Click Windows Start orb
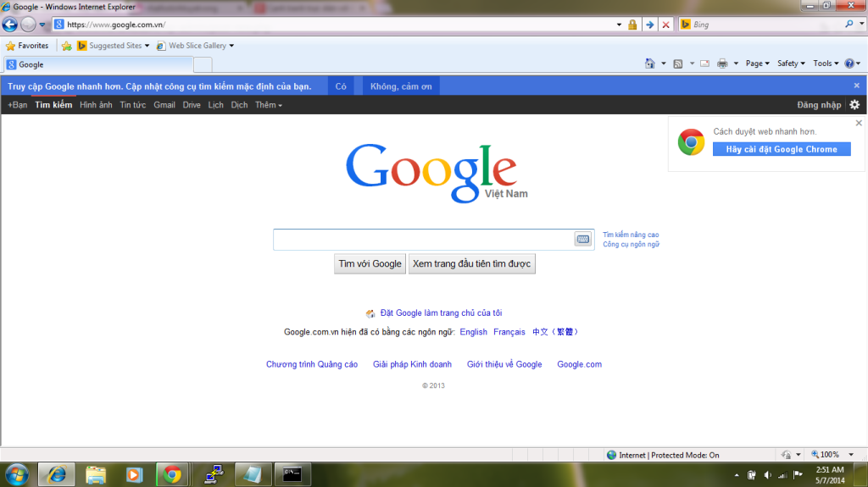 point(17,475)
